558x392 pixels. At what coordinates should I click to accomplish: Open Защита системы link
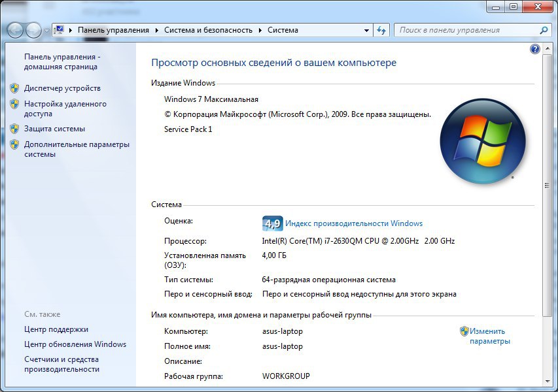point(54,129)
